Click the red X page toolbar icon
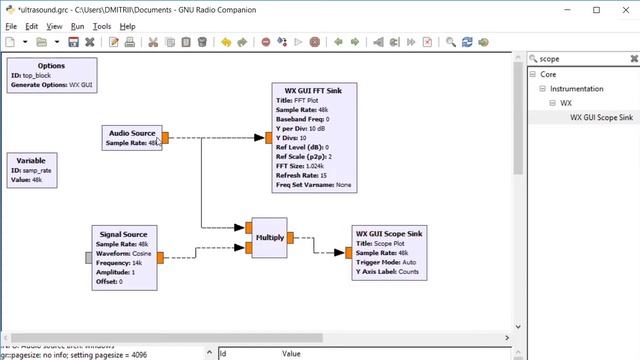Image resolution: width=640 pixels, height=360 pixels. (x=427, y=42)
